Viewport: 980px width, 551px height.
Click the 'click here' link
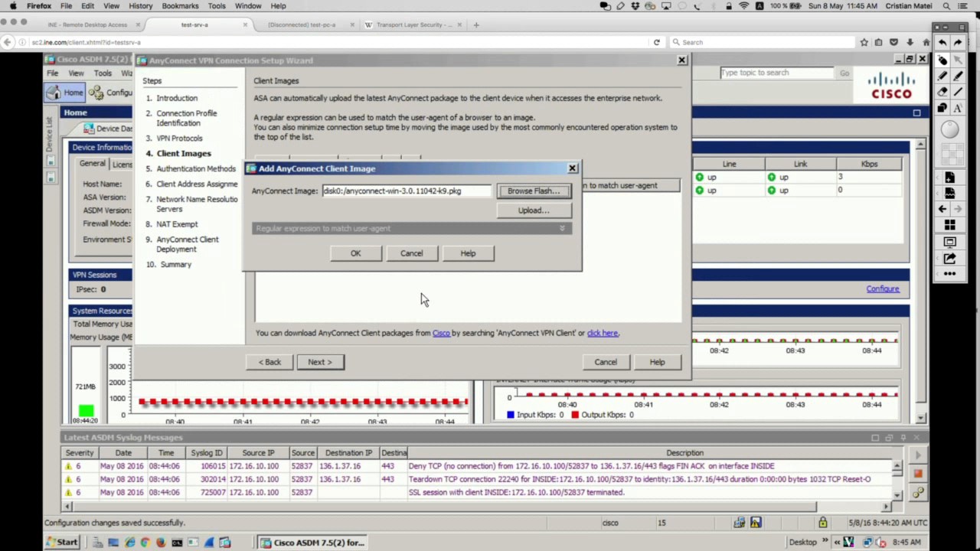pyautogui.click(x=603, y=333)
